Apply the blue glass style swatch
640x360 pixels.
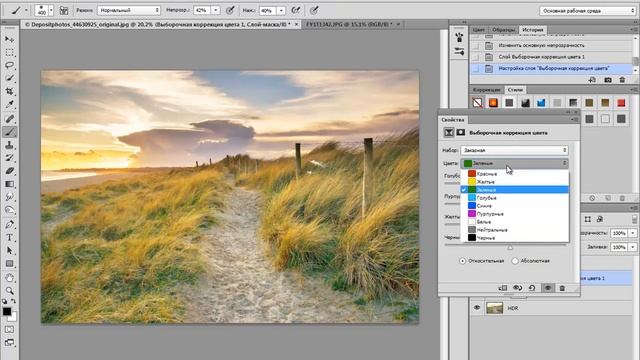pyautogui.click(x=541, y=103)
